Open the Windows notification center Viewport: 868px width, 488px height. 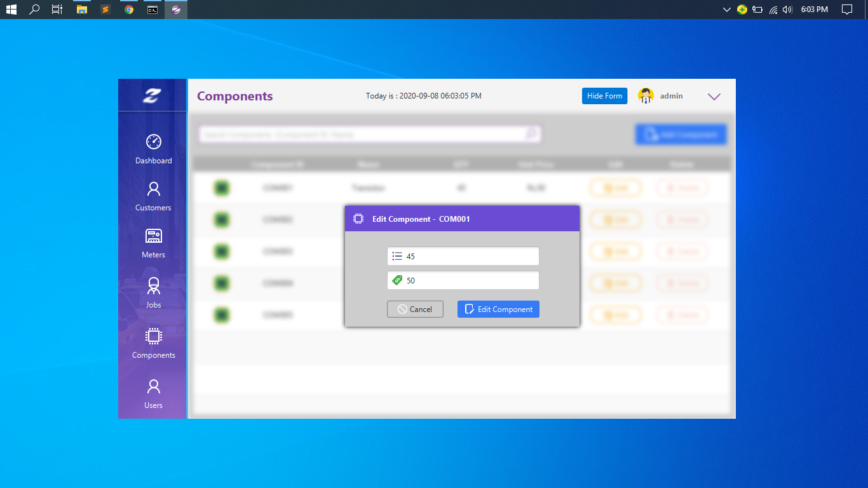(x=846, y=10)
